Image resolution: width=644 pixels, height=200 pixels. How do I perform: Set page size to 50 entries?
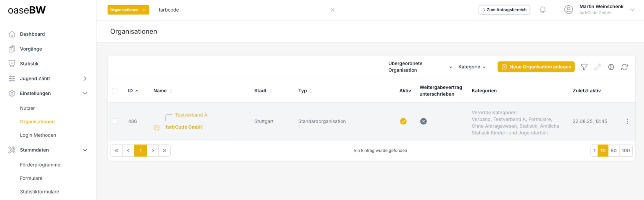[x=614, y=151]
